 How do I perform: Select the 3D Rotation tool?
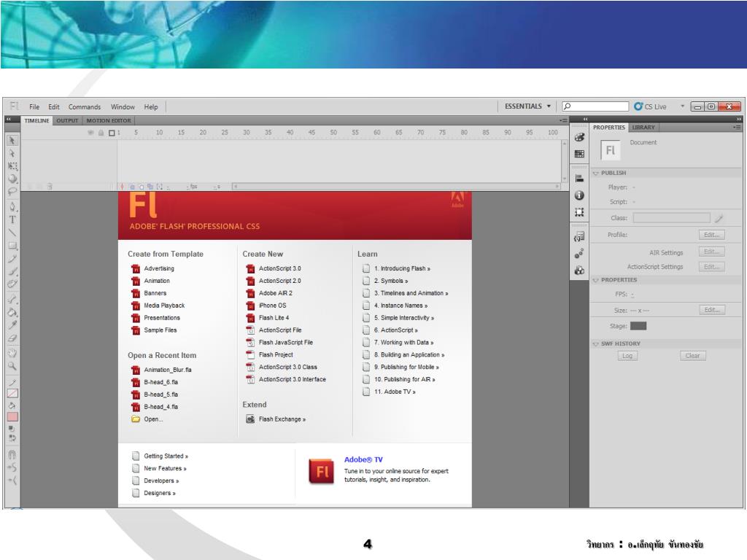pos(12,179)
